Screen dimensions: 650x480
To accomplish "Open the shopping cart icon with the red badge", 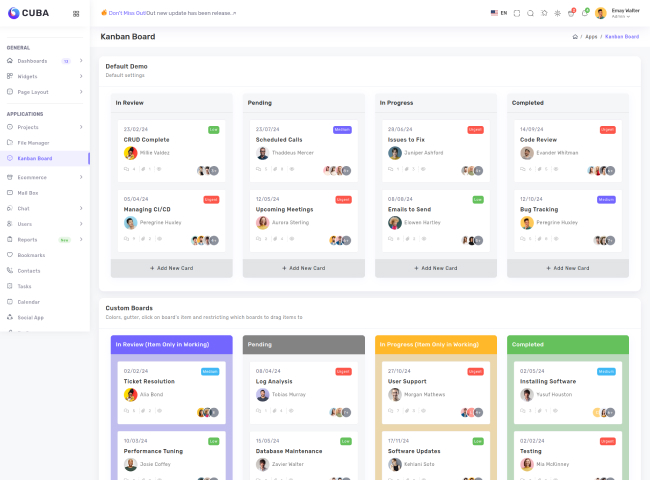I will click(571, 13).
